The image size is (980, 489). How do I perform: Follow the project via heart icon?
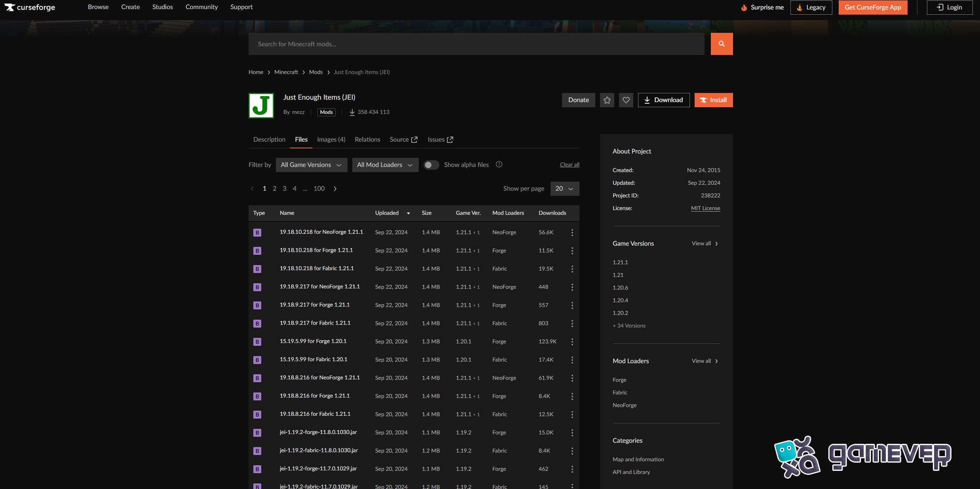pyautogui.click(x=626, y=100)
